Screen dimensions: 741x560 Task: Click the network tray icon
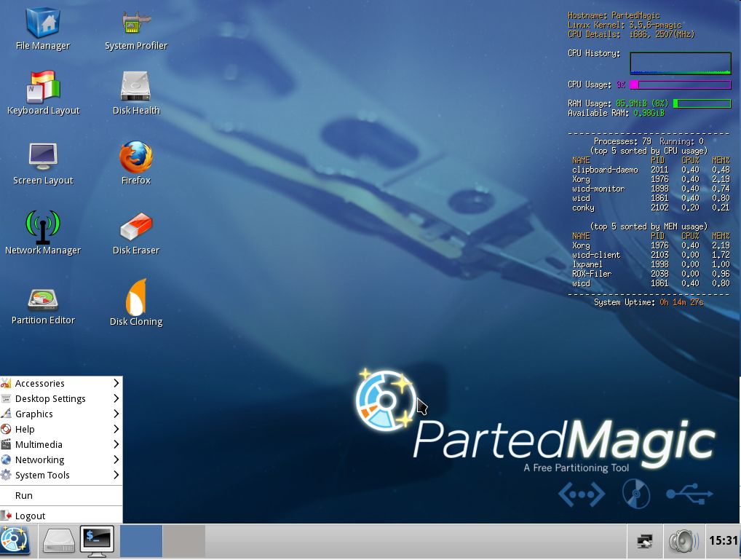(645, 540)
